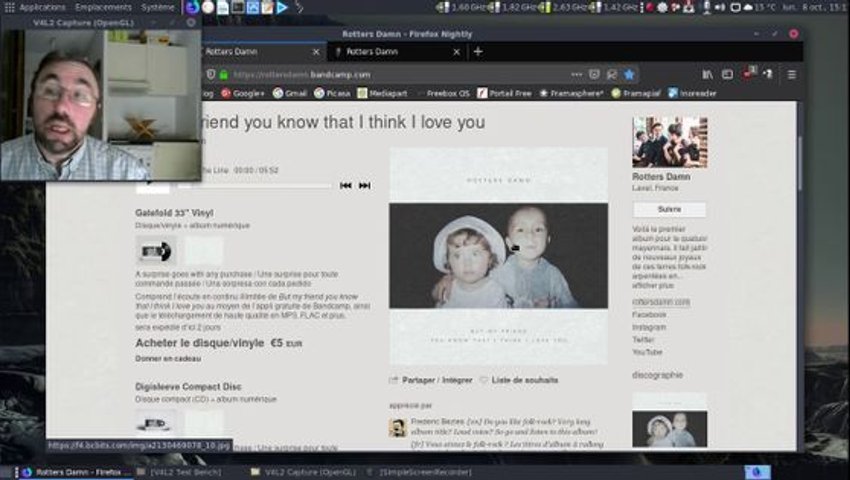
Task: Click the red extension icon with badge
Action: tap(749, 73)
